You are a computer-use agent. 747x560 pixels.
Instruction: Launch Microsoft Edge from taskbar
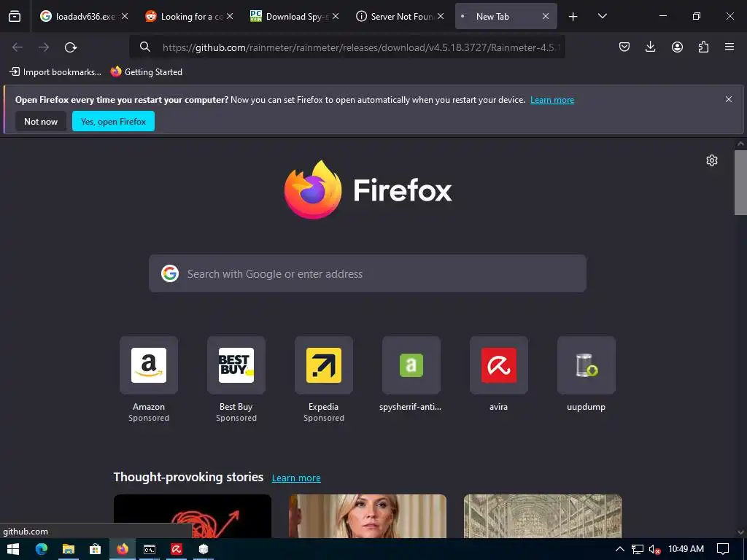[42, 549]
